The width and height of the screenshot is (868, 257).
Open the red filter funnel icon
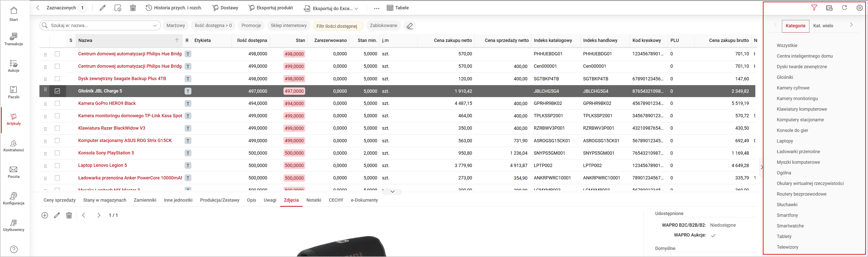pyautogui.click(x=814, y=8)
